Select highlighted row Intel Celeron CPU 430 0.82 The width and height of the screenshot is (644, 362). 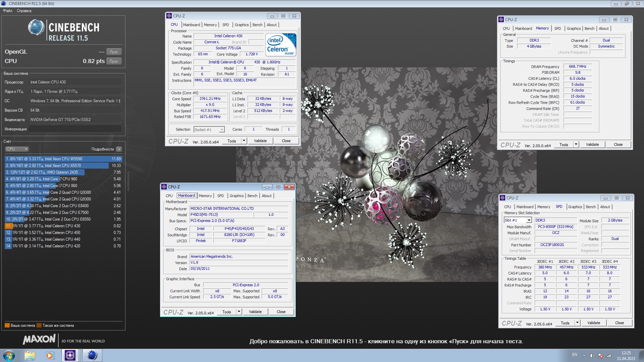(63, 226)
